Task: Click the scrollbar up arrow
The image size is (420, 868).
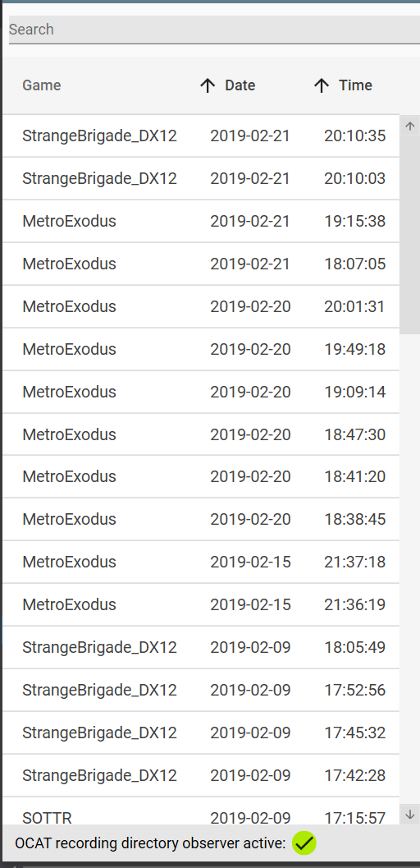Action: point(409,126)
